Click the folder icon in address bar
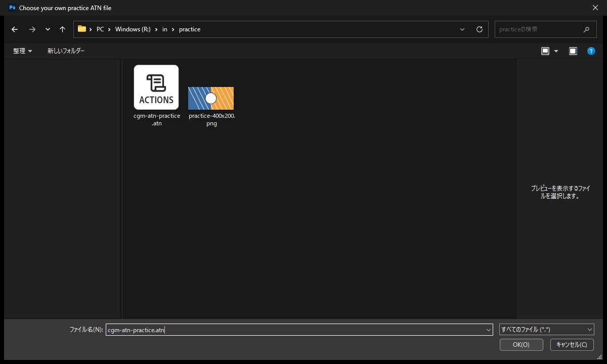This screenshot has width=607, height=364. 82,29
